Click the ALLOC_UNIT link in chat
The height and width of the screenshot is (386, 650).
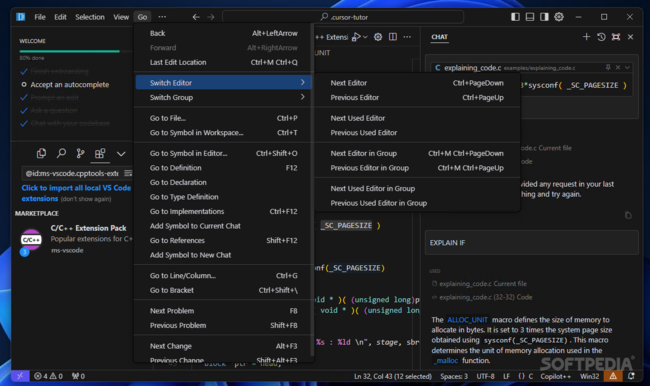tap(467, 320)
